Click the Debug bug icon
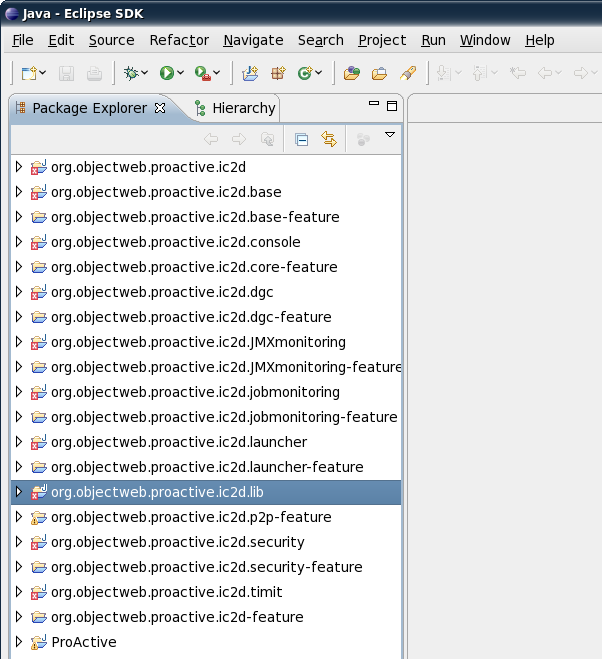 [x=131, y=73]
